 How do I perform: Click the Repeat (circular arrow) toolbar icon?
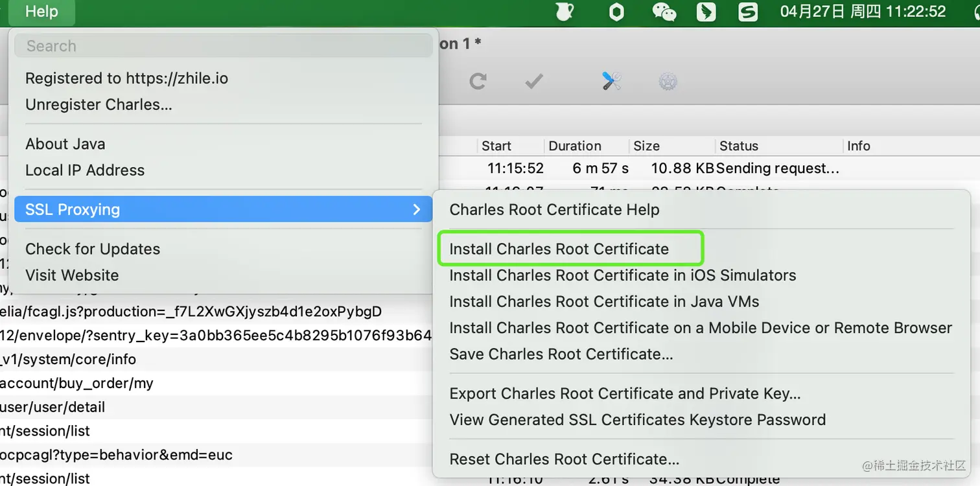coord(478,81)
